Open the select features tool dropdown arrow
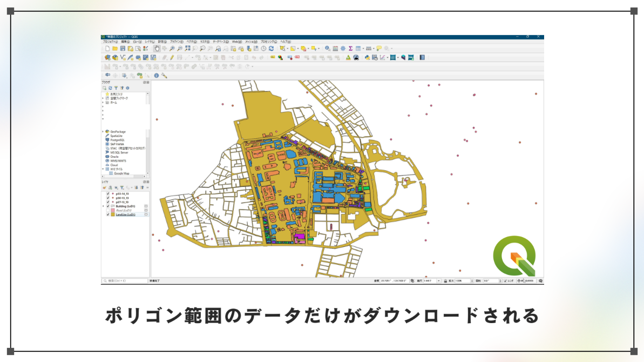 (x=288, y=49)
